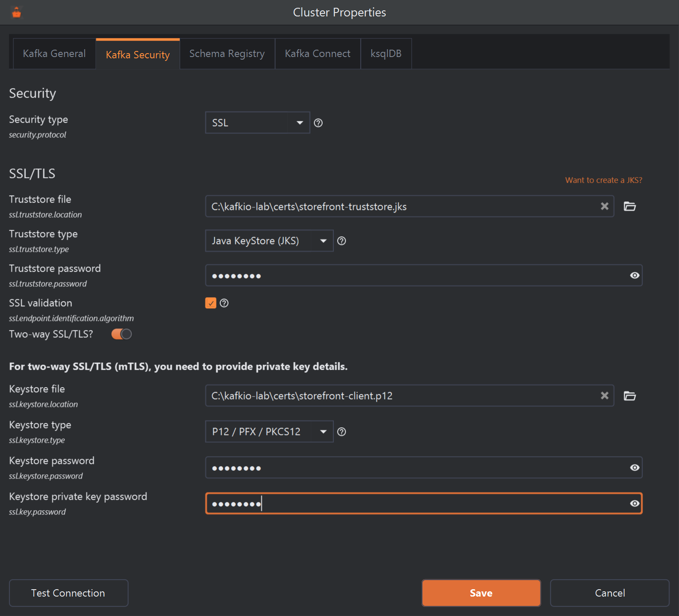
Task: Click the app logo in title bar
Action: [x=16, y=13]
